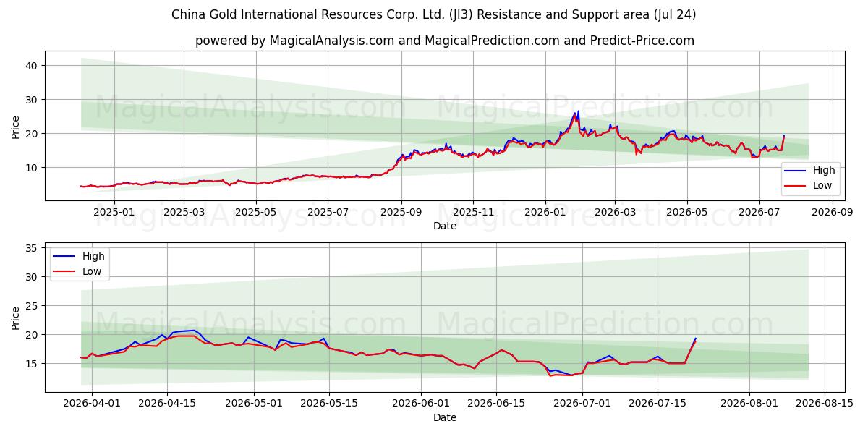Screen dimensions: 868x434
Task: Select the 2026-07-15 tick label
Action: [x=658, y=404]
